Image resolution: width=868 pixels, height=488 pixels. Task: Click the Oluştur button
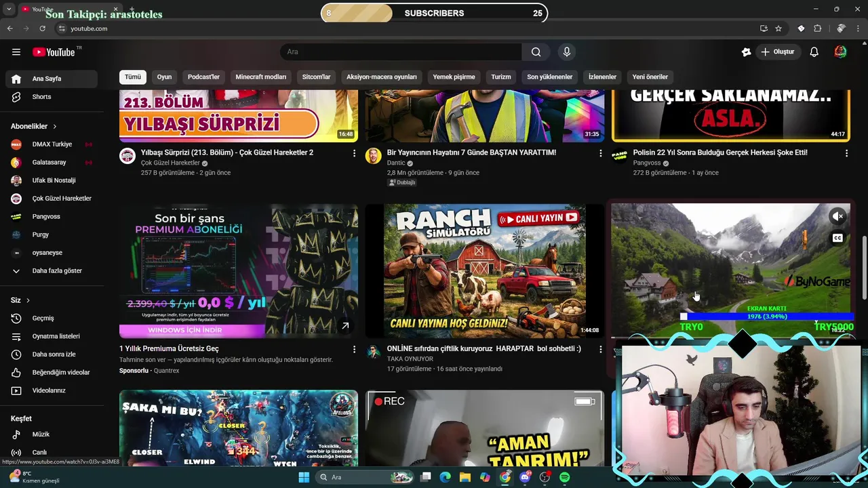coord(778,52)
